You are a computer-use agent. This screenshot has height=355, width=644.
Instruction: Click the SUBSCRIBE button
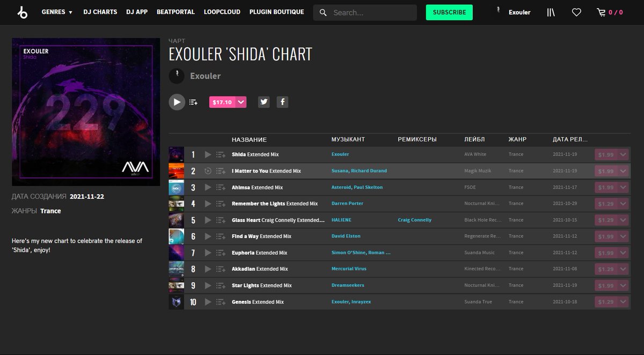coord(449,12)
